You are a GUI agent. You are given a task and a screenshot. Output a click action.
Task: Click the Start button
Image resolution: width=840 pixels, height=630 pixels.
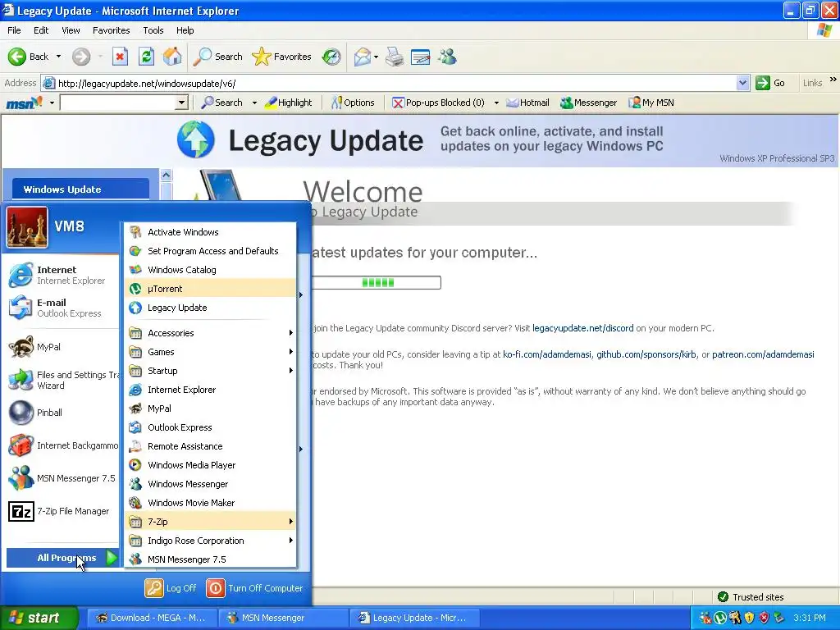tap(39, 618)
